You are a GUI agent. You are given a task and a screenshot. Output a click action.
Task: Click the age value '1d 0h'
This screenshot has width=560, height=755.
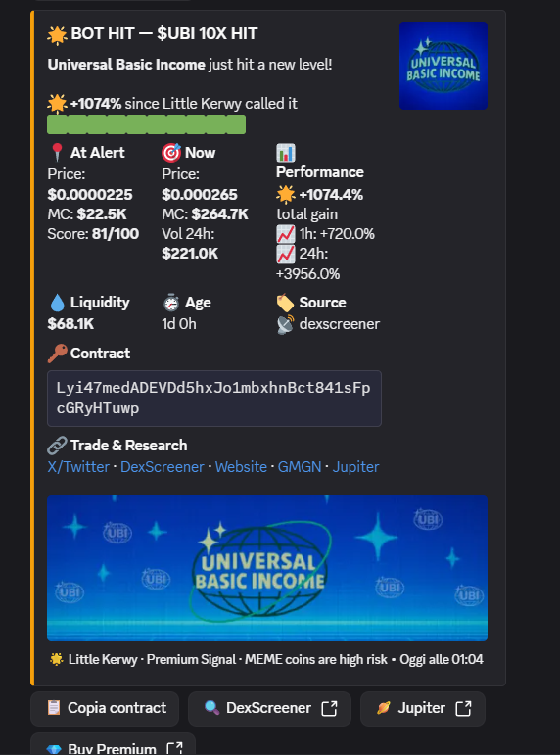tap(179, 324)
